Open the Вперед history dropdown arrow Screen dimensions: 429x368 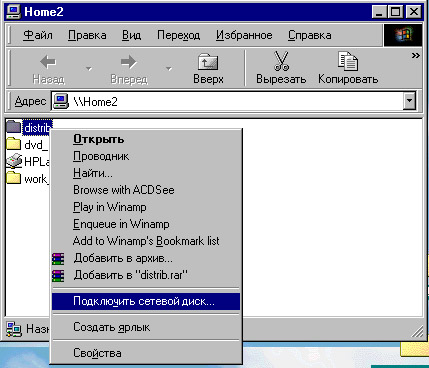pyautogui.click(x=169, y=69)
